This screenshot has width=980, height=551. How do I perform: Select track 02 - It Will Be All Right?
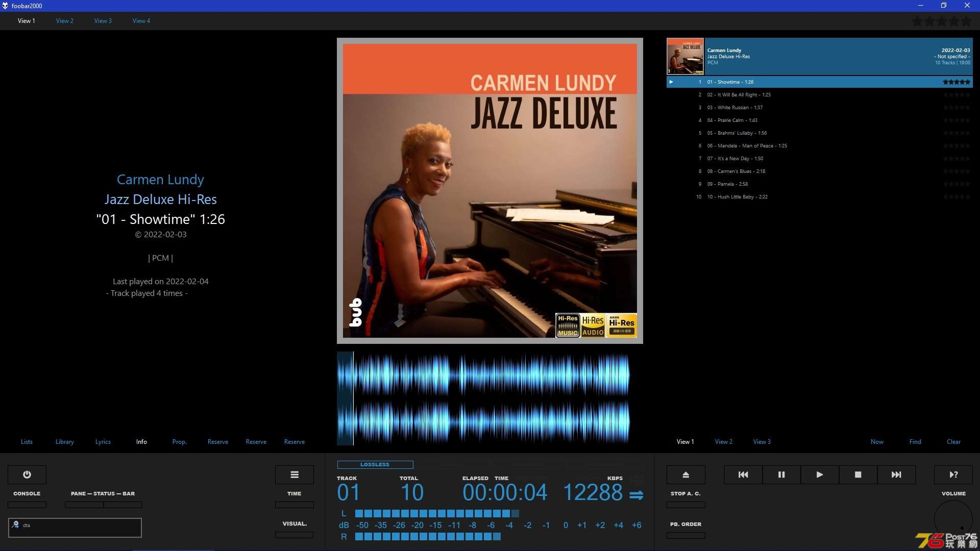click(820, 95)
